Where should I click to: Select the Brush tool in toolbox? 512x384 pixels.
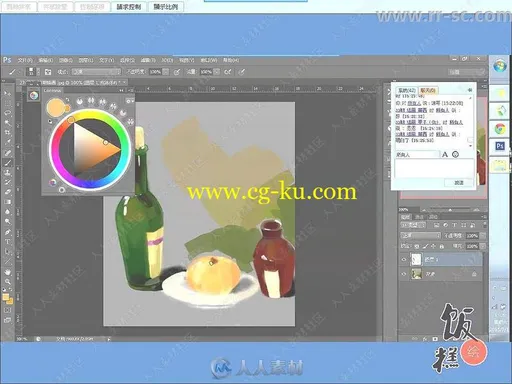(x=7, y=163)
